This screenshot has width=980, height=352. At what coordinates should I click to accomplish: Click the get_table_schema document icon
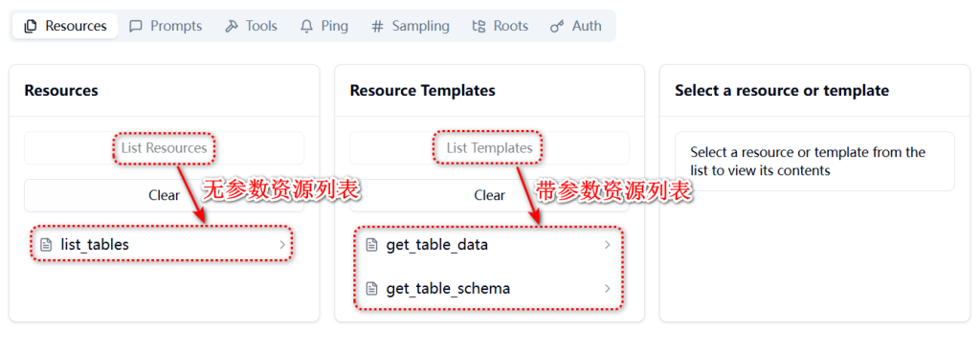point(371,288)
